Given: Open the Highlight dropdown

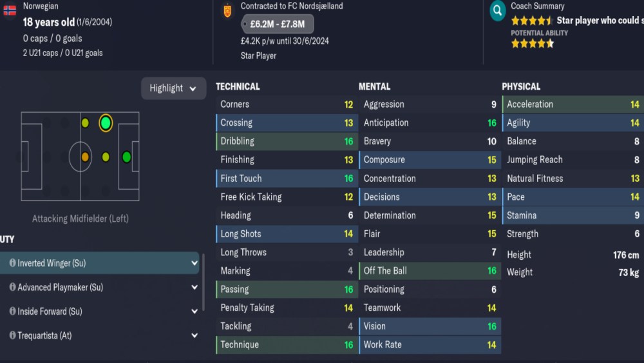Looking at the screenshot, I should point(173,88).
